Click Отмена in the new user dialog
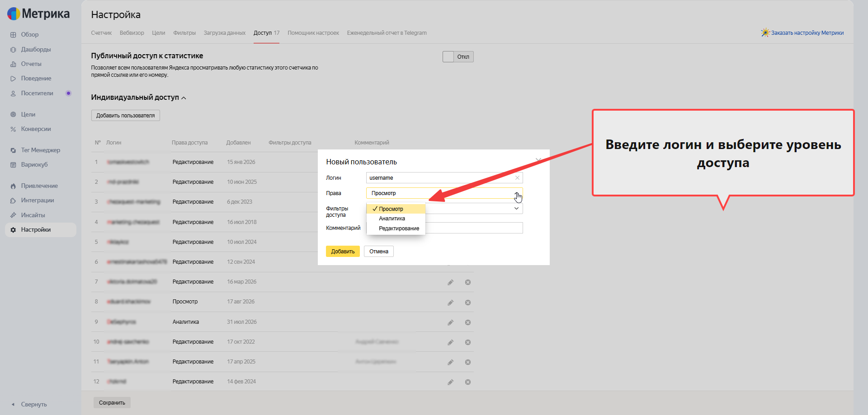The image size is (868, 415). coord(379,252)
